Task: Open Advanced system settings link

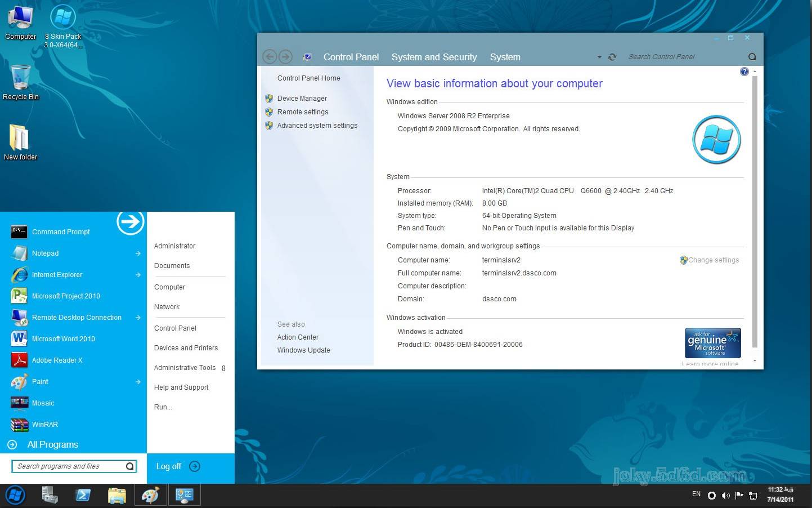Action: (x=317, y=126)
